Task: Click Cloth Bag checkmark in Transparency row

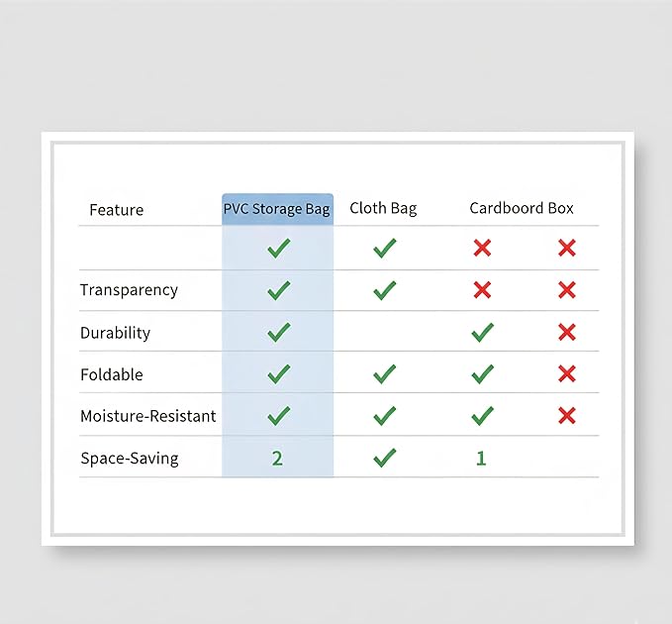Action: (385, 290)
